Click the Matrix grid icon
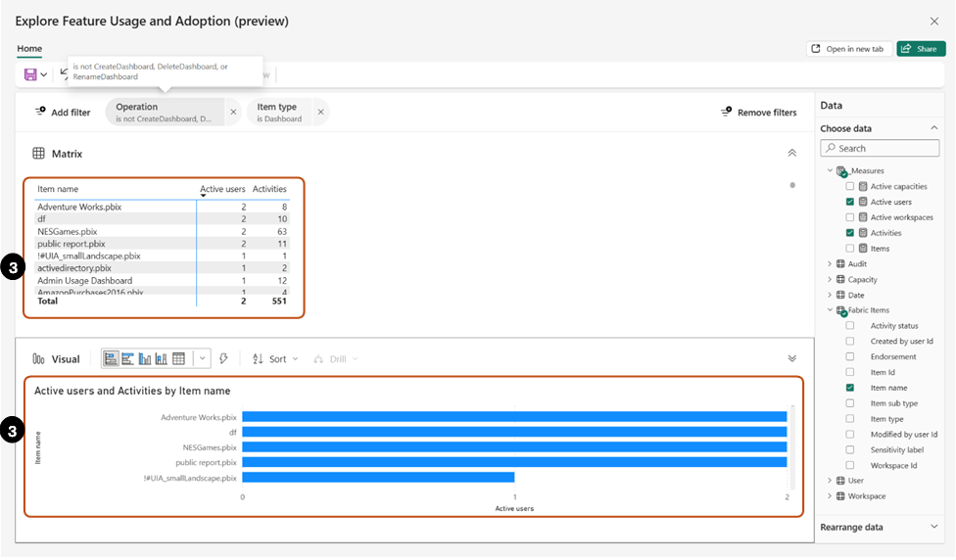Image resolution: width=956 pixels, height=560 pixels. coord(38,153)
